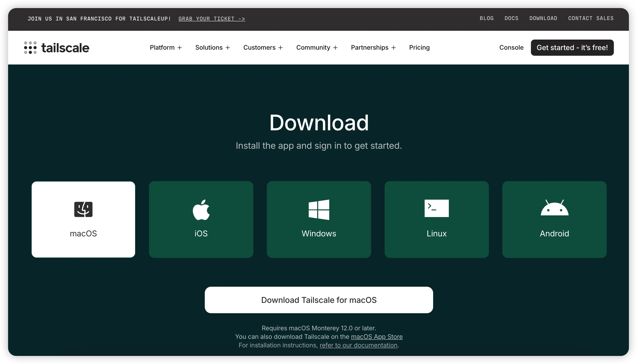Open the Blog link in top bar
This screenshot has height=364, width=637.
[x=486, y=18]
